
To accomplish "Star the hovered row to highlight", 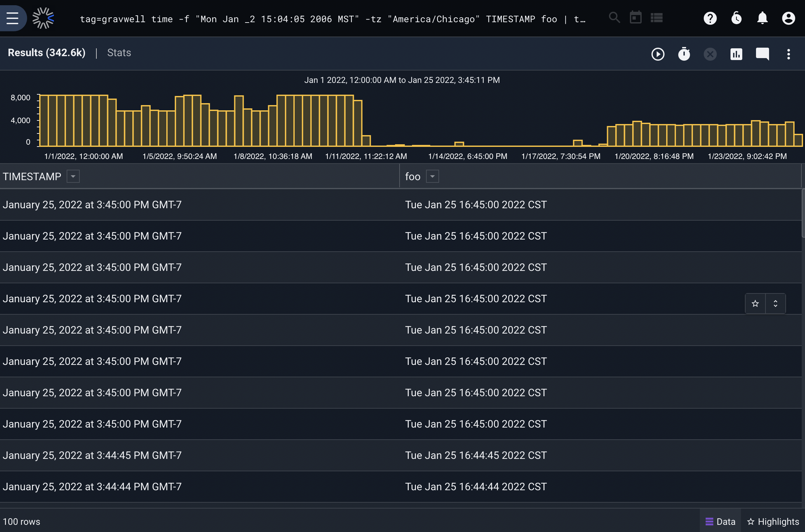I will point(755,303).
